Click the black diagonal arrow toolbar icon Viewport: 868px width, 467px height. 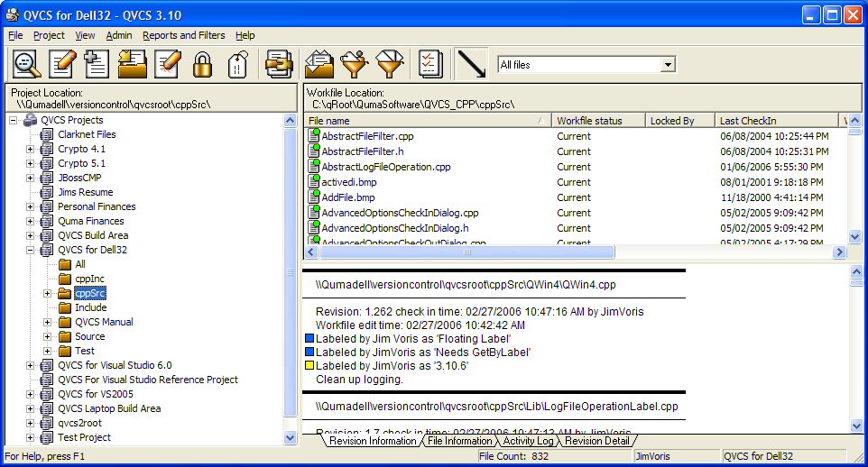[x=471, y=64]
